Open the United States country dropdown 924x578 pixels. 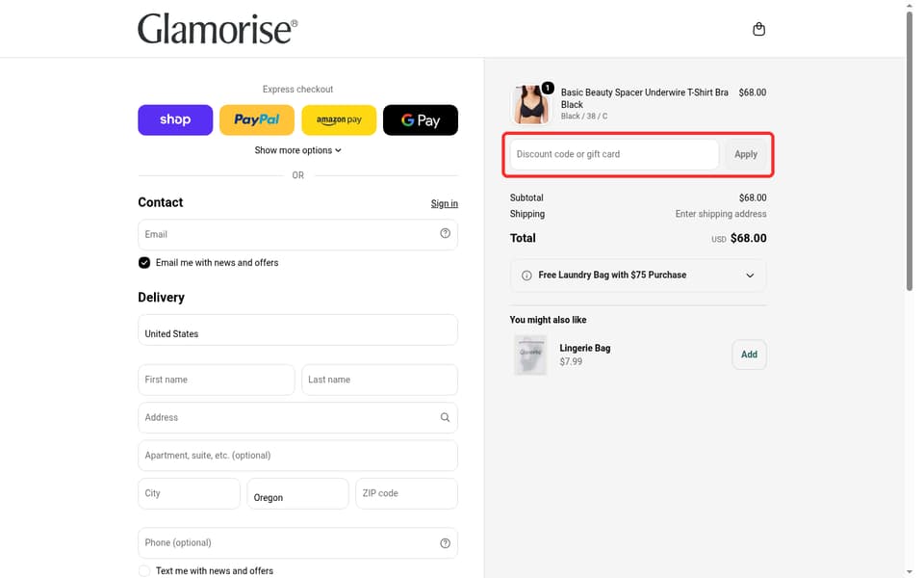tap(297, 329)
